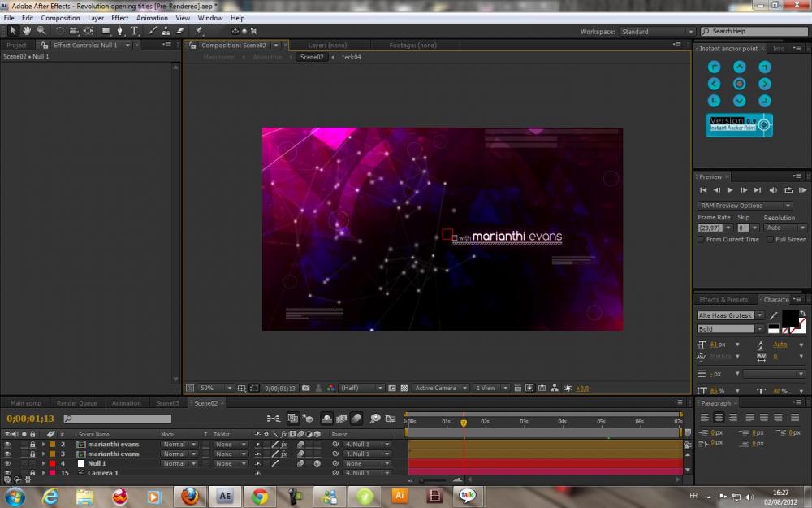Select the Zoom magnifier tool
This screenshot has height=508, width=812.
click(x=41, y=31)
